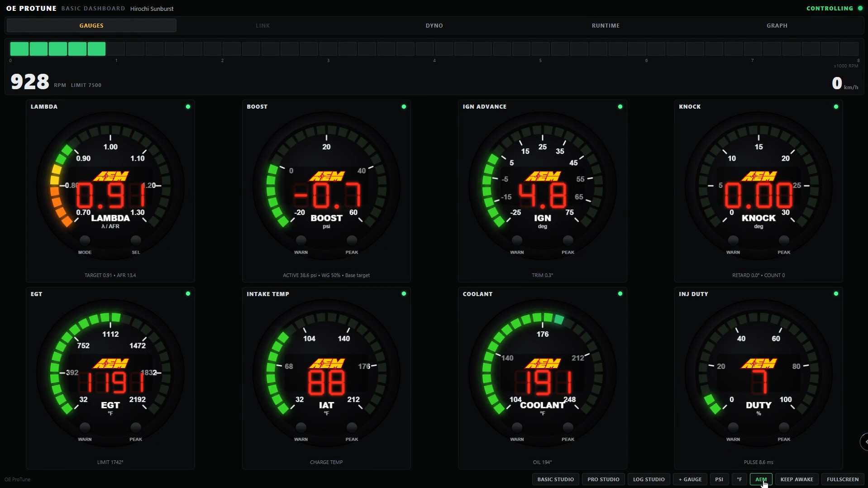The height and width of the screenshot is (488, 868).
Task: Click the EGT 1191 digital readout
Action: click(x=111, y=383)
